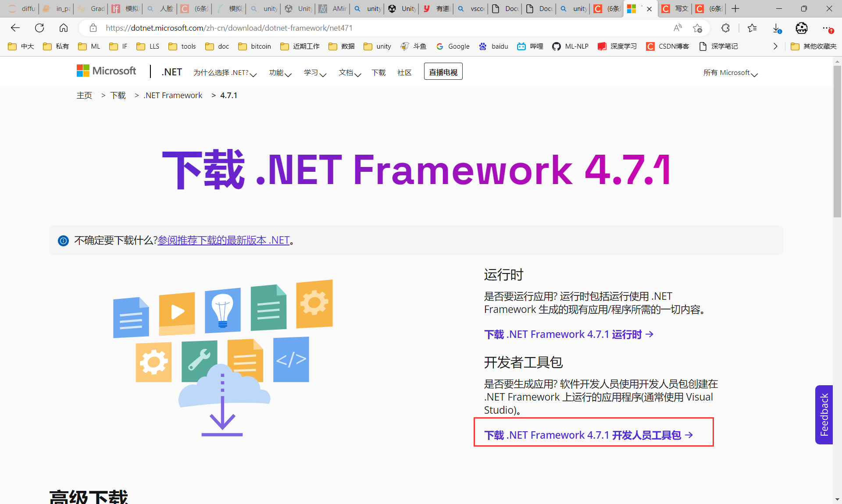Open the browser extensions puzzle icon
The image size is (842, 504).
[x=725, y=28]
